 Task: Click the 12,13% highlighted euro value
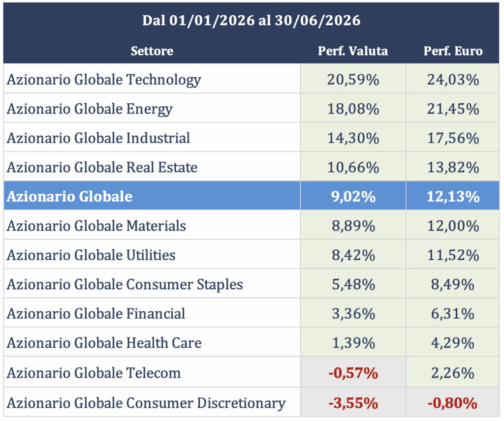[453, 196]
